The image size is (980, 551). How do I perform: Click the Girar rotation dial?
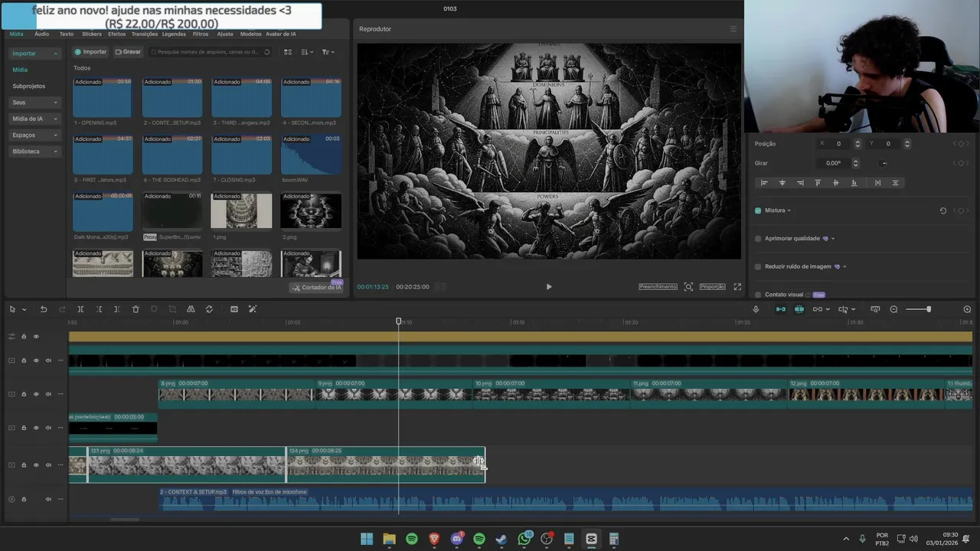884,163
